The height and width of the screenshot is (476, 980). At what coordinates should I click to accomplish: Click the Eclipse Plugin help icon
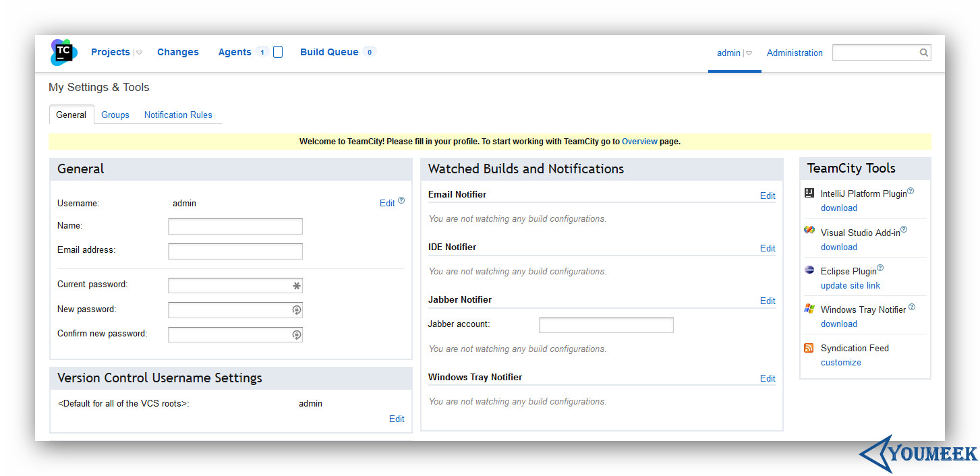click(880, 268)
